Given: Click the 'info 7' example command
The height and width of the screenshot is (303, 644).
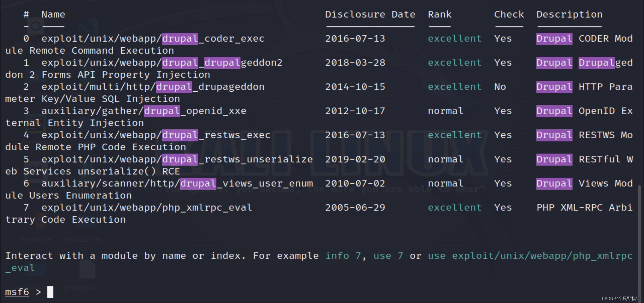Looking at the screenshot, I should point(343,256).
